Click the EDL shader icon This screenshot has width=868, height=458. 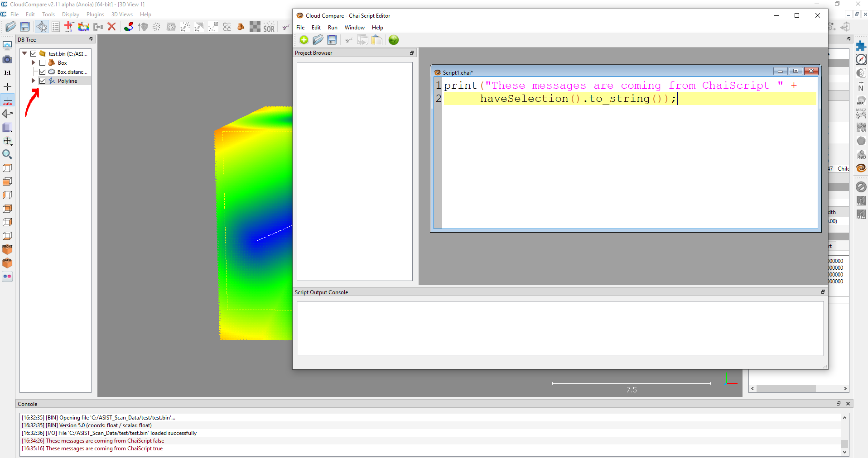pos(861,200)
